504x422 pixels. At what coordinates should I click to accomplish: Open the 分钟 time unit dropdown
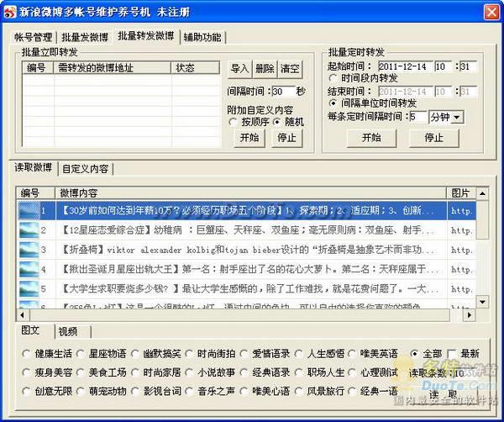446,117
